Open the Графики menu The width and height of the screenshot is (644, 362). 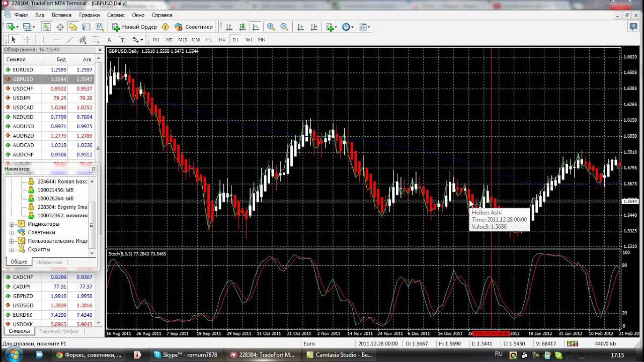tap(89, 15)
